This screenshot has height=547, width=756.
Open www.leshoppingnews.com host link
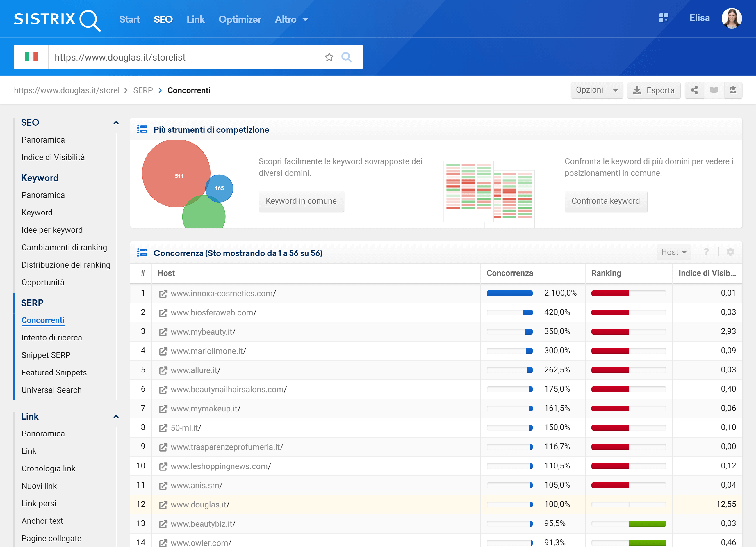(x=221, y=466)
